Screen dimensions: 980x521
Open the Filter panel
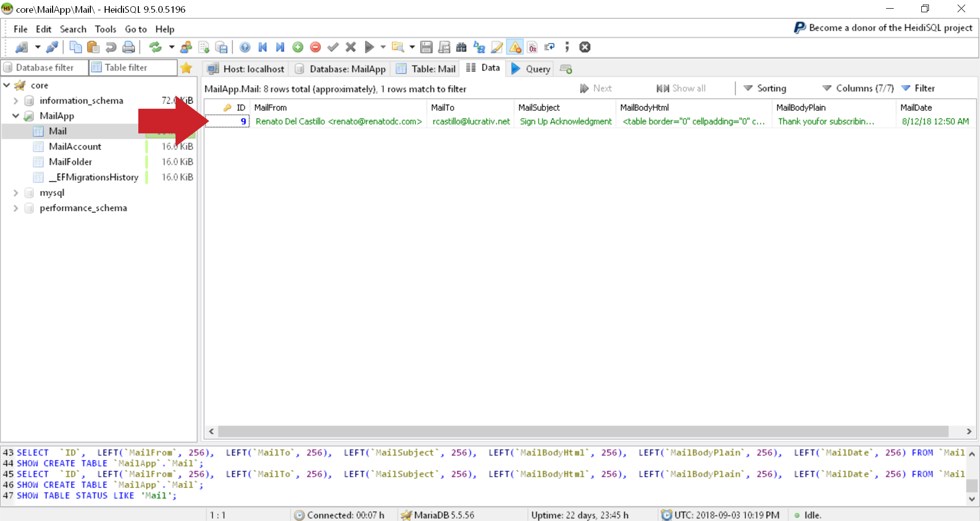[918, 88]
